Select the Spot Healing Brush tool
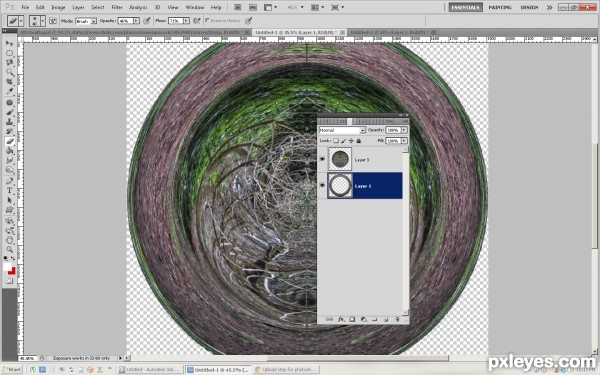 click(x=10, y=103)
